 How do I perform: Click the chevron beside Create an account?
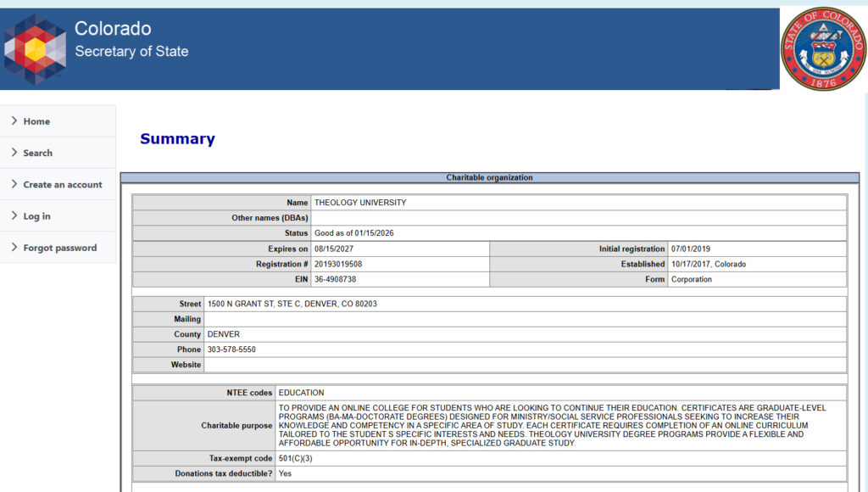14,184
